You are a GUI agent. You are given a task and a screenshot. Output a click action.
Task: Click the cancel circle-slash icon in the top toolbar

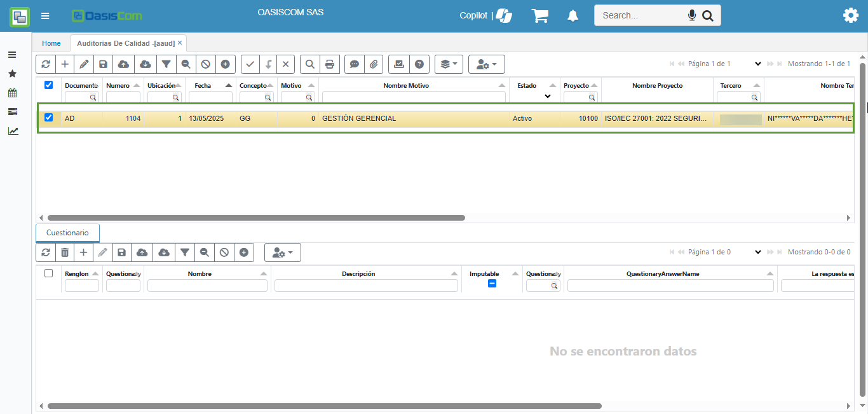pos(205,64)
